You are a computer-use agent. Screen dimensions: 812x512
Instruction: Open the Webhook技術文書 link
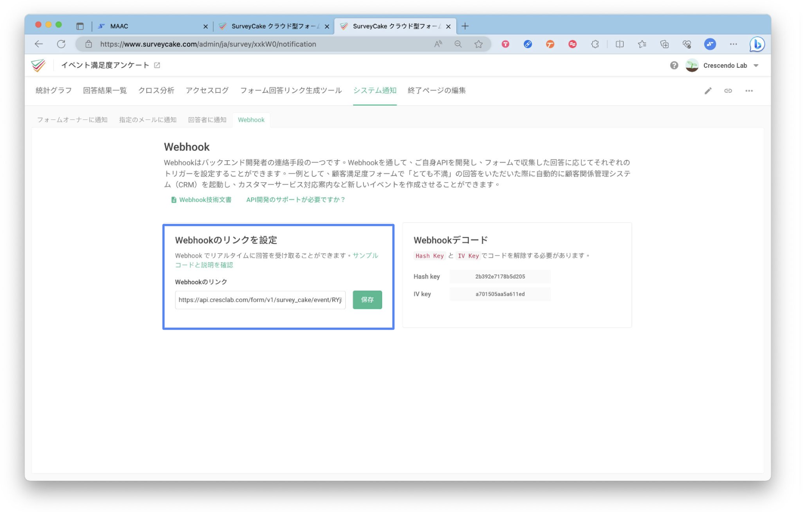tap(201, 200)
